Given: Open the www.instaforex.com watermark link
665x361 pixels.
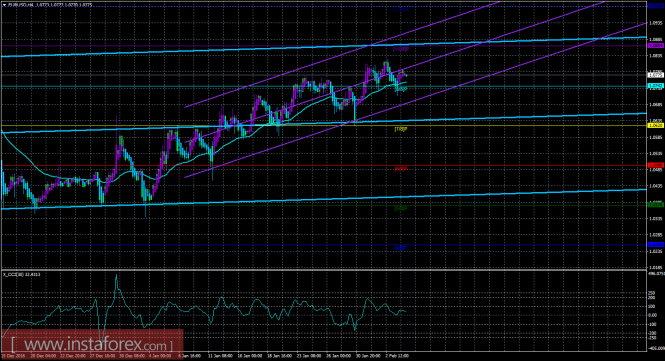Looking at the screenshot, I should (92, 344).
